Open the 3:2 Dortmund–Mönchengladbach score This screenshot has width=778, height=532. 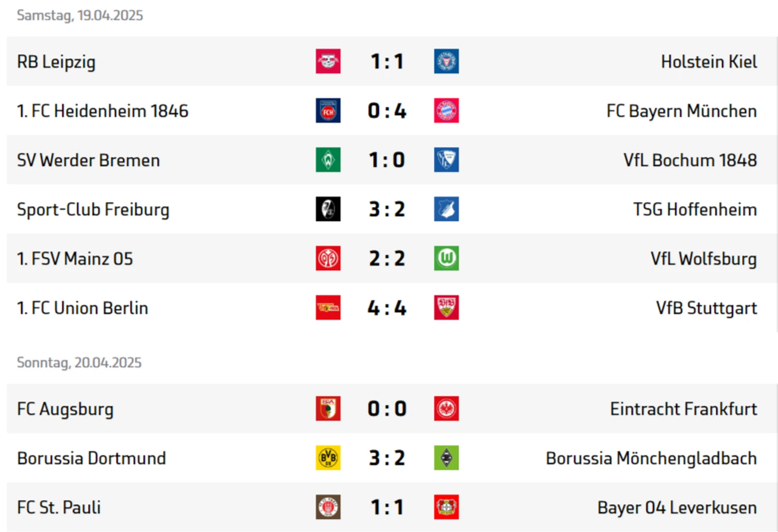point(387,458)
